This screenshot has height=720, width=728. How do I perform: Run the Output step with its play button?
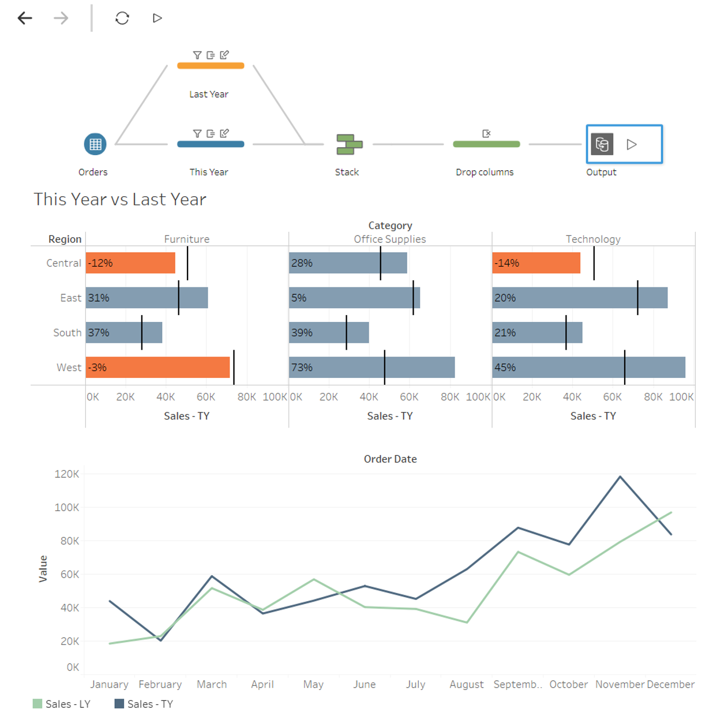pos(632,144)
